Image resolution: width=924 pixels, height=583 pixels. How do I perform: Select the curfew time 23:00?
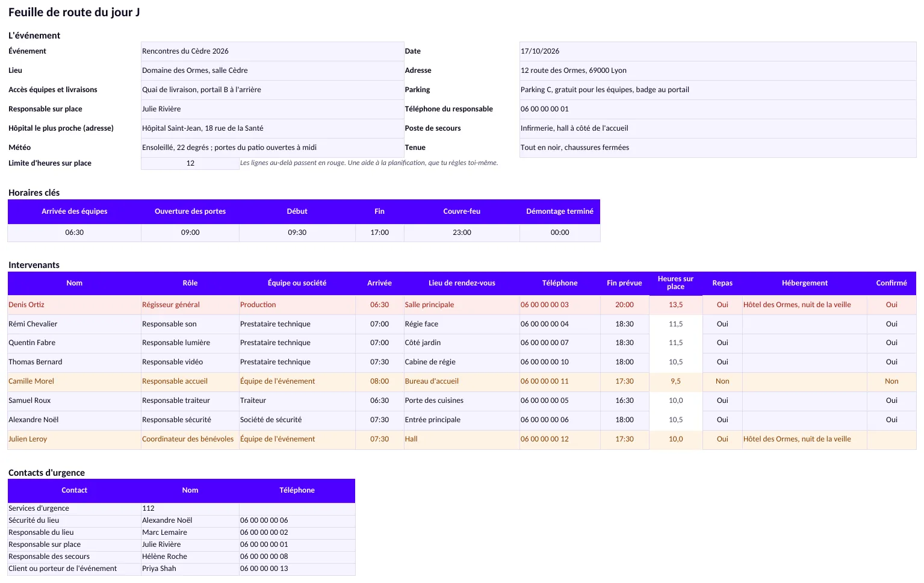click(x=462, y=232)
